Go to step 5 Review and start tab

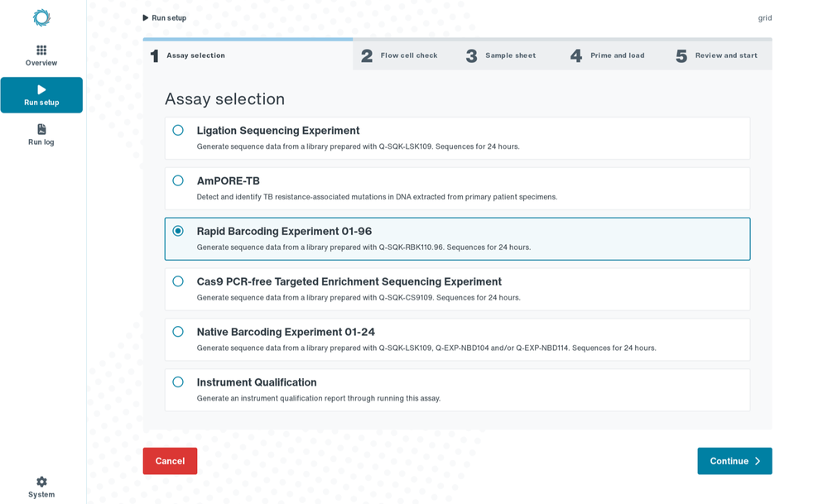[x=720, y=55]
